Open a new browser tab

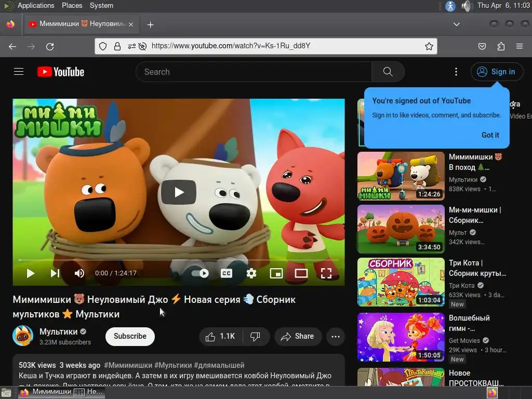[150, 24]
